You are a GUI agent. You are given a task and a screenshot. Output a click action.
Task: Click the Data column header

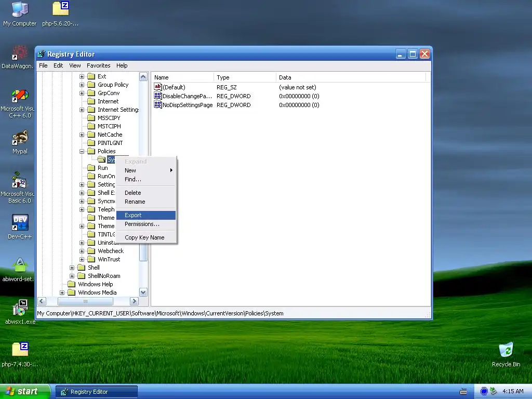pyautogui.click(x=351, y=77)
